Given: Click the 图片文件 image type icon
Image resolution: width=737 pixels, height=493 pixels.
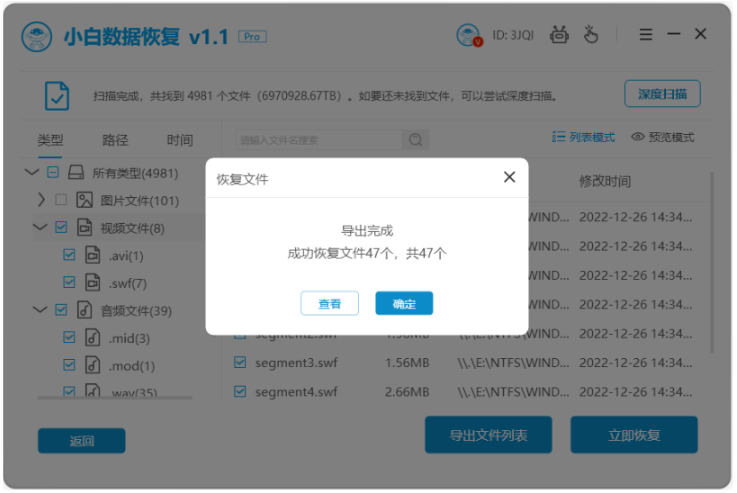Looking at the screenshot, I should 85,200.
